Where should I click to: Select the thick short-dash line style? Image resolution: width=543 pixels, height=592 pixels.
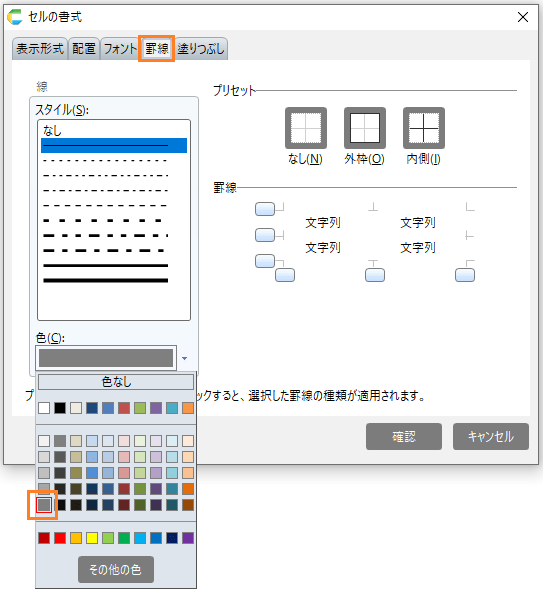tap(114, 220)
